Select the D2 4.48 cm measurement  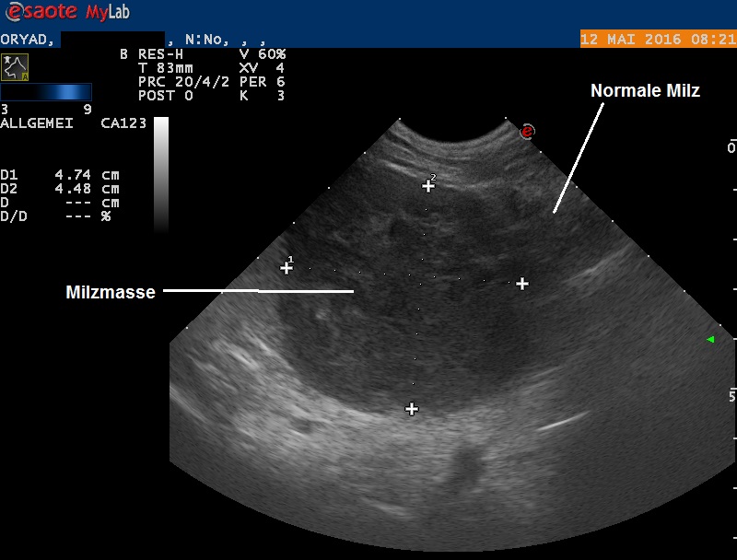[x=61, y=189]
